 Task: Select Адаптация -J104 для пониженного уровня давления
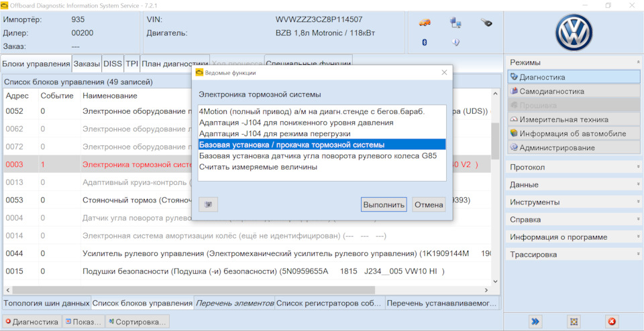[x=321, y=122]
